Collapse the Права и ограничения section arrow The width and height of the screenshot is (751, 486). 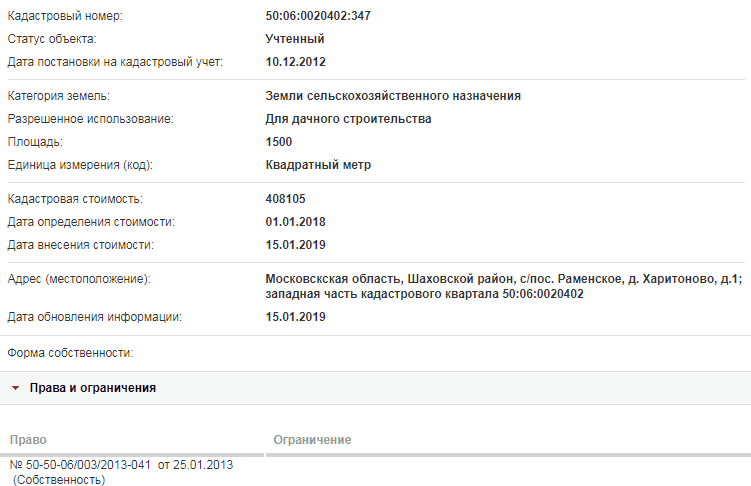(15, 388)
